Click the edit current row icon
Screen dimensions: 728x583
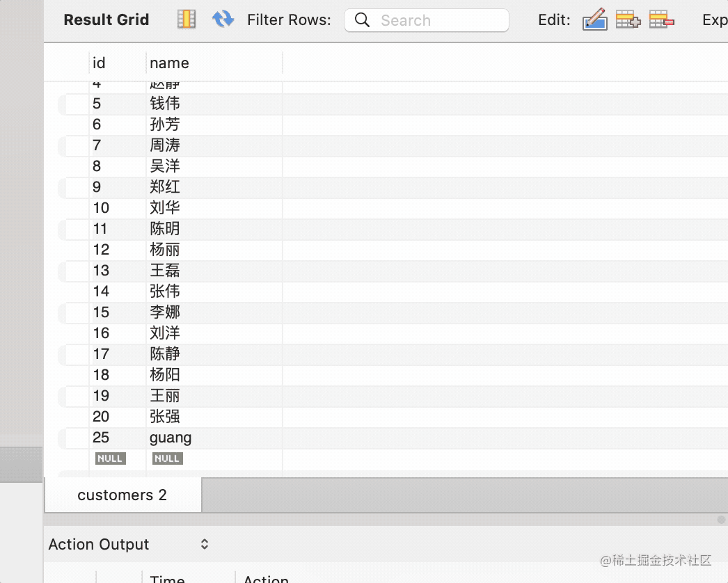pos(594,19)
